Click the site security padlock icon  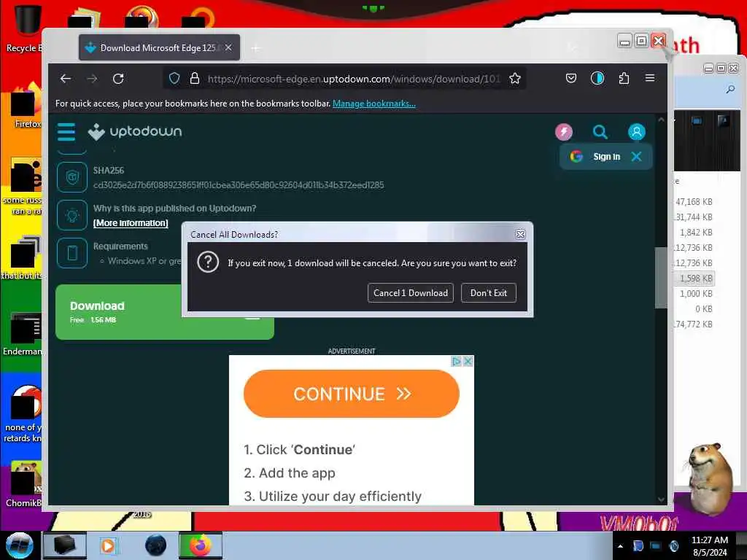[x=194, y=78]
